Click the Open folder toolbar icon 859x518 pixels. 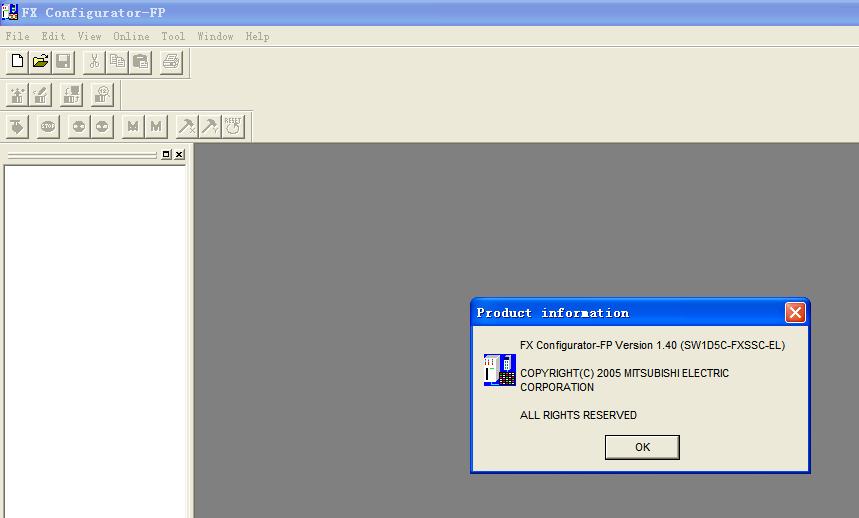(x=40, y=62)
